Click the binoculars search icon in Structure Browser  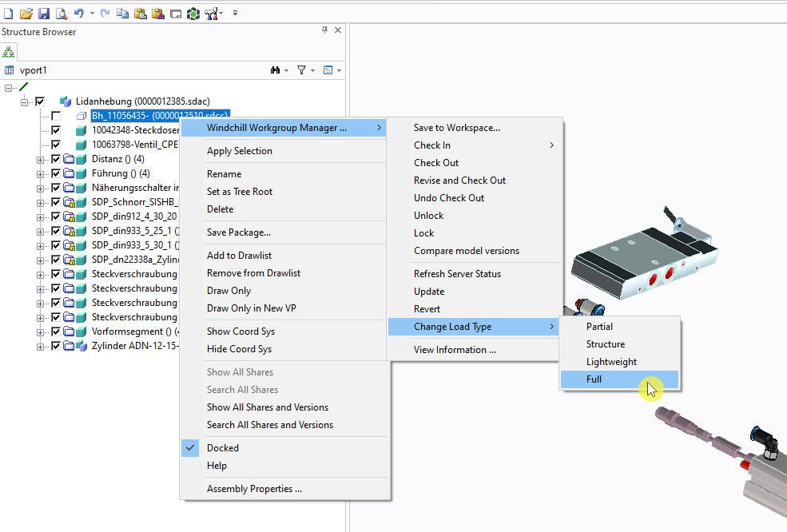[x=275, y=70]
